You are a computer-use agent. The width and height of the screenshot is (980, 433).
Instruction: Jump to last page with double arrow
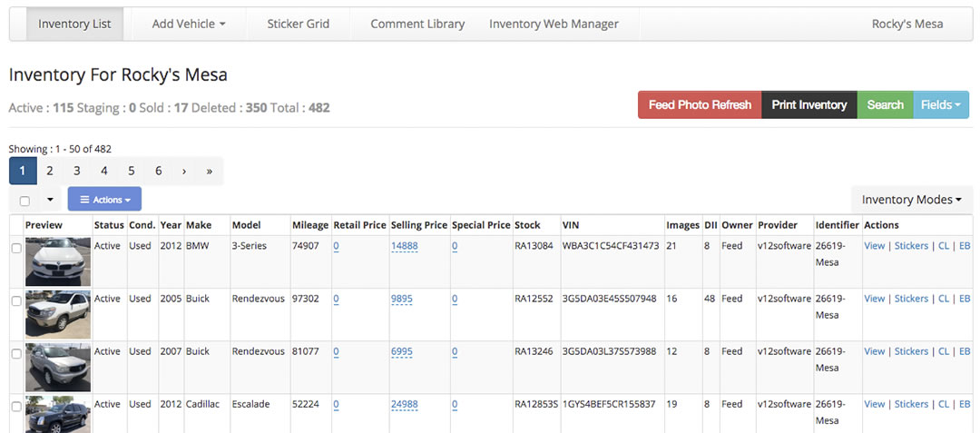tap(210, 171)
